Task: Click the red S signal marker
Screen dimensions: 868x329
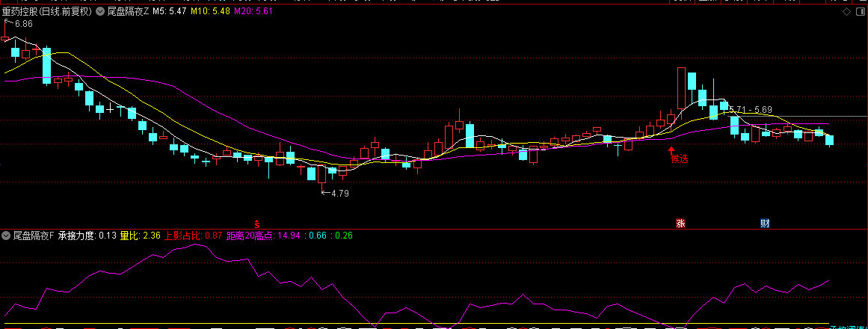Action: (x=257, y=224)
